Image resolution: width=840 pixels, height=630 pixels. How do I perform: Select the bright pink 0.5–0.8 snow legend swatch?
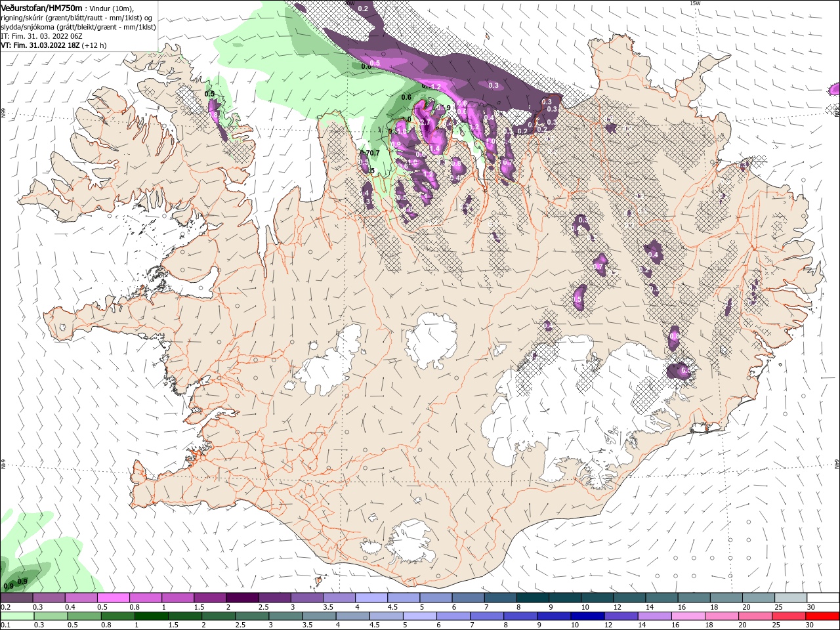(x=114, y=598)
